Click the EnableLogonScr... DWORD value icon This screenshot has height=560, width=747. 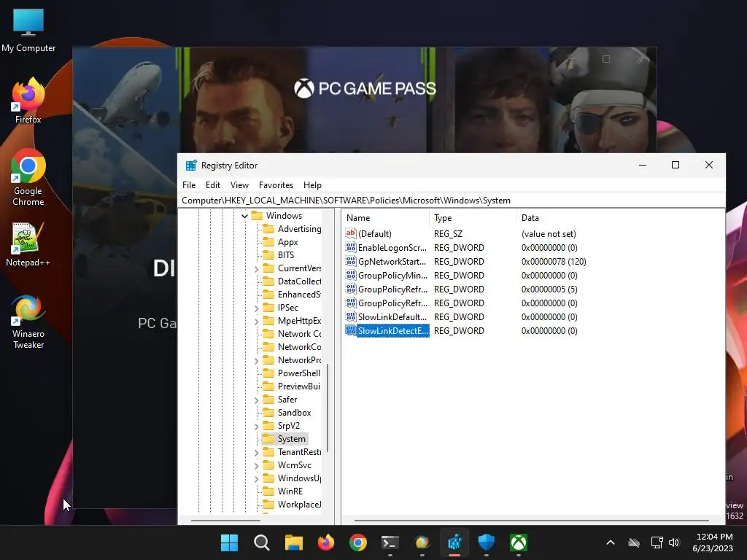(351, 248)
